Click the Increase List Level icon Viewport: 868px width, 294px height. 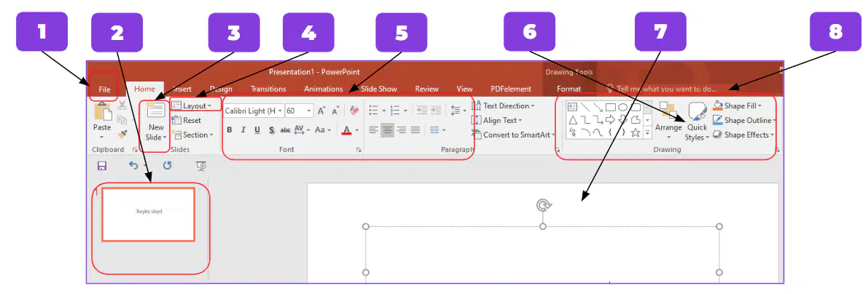(x=438, y=111)
